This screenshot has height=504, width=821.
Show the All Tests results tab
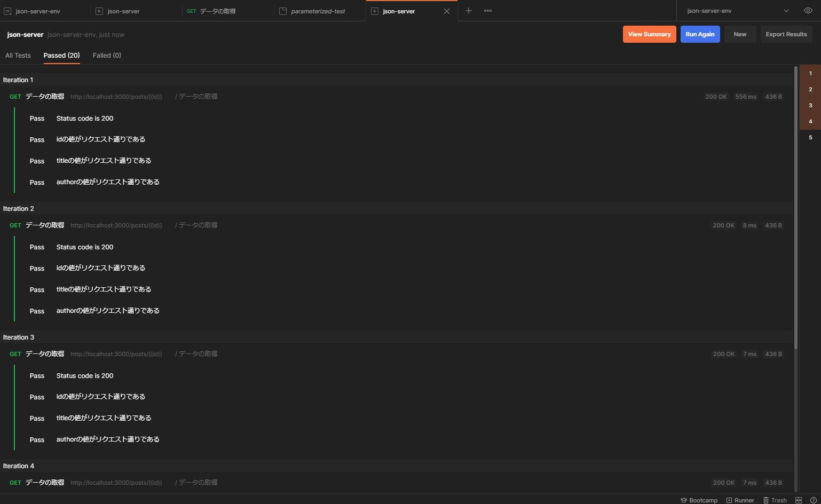point(18,56)
